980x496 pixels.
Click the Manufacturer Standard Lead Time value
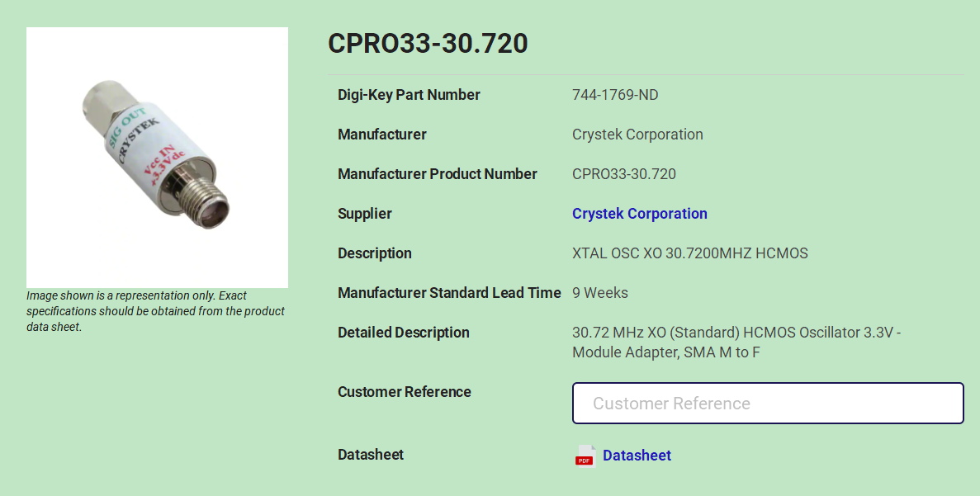click(599, 292)
